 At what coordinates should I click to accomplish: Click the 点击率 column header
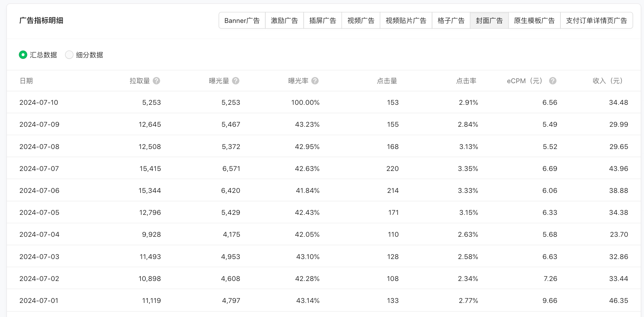pos(466,81)
